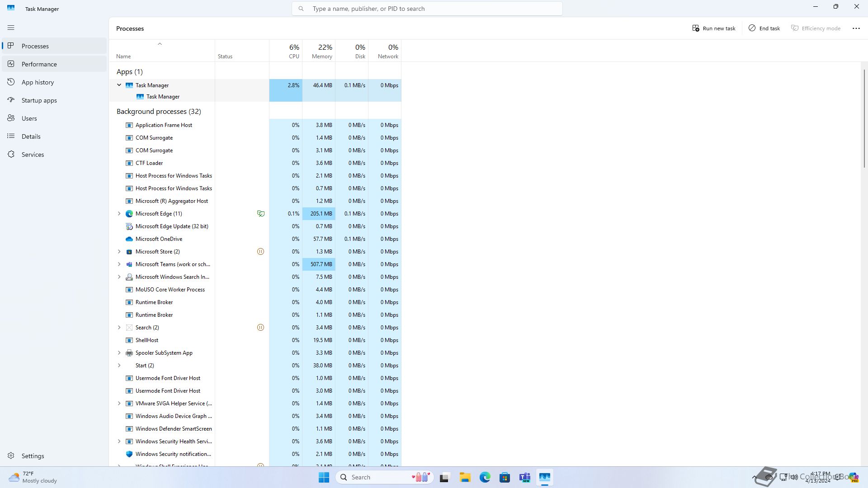
Task: Select the CTF Loader process
Action: pyautogui.click(x=255, y=163)
